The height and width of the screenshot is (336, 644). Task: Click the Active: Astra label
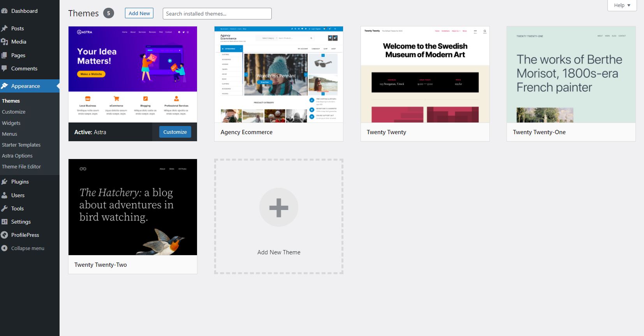(90, 132)
